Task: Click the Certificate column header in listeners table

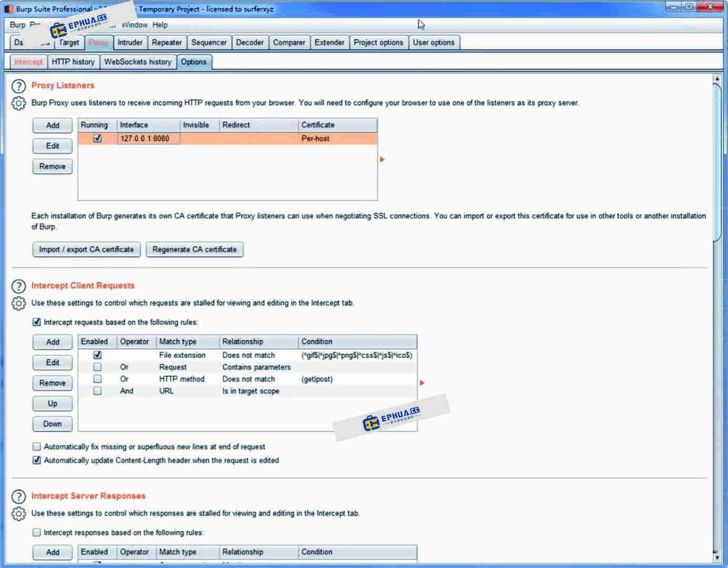Action: tap(338, 125)
